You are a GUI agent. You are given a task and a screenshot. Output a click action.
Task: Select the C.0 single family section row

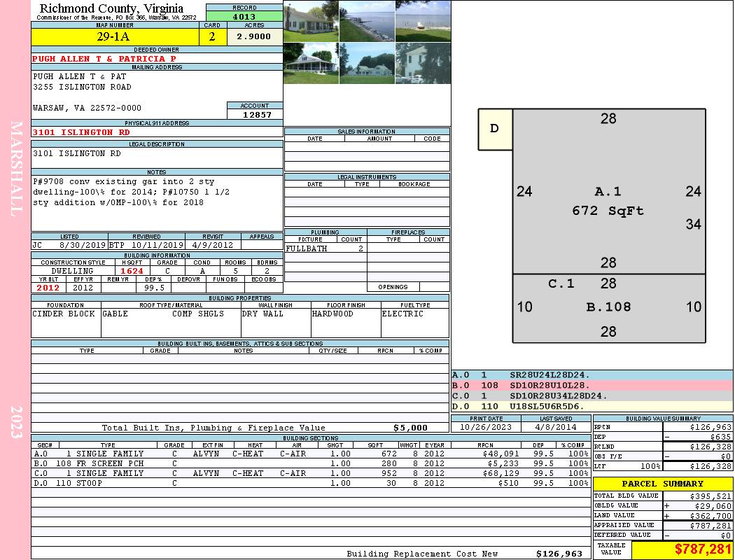pos(310,473)
